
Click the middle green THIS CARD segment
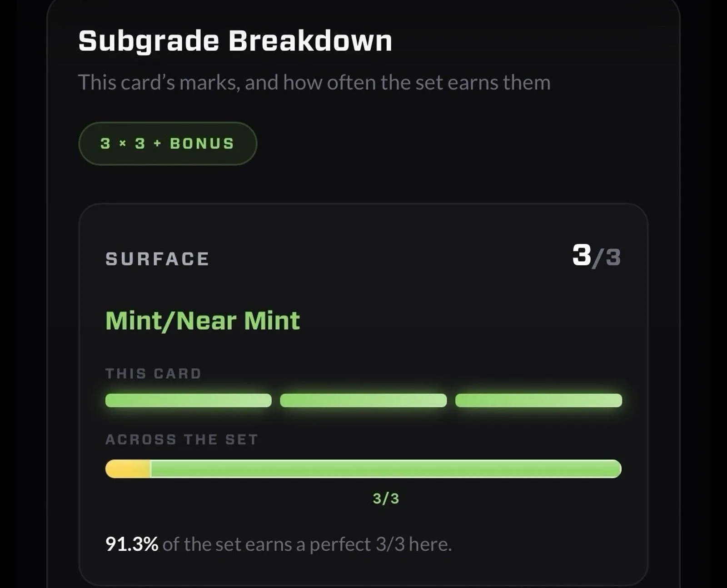tap(363, 400)
